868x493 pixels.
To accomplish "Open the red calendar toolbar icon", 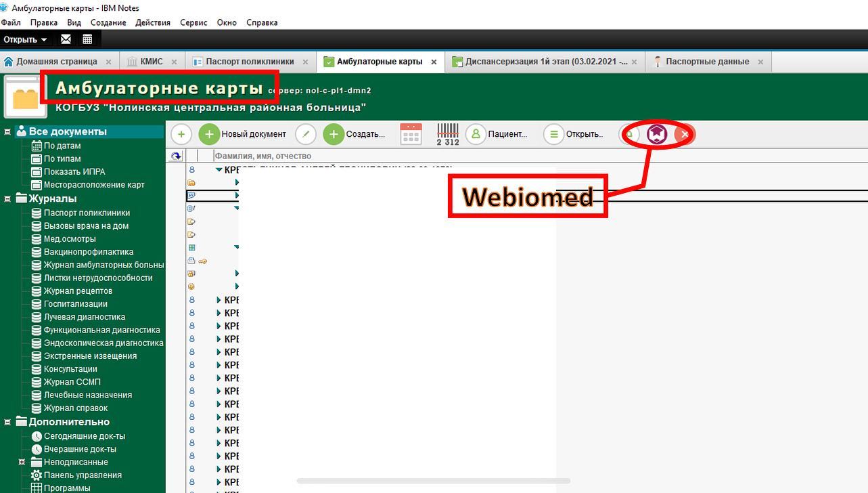I will click(411, 134).
